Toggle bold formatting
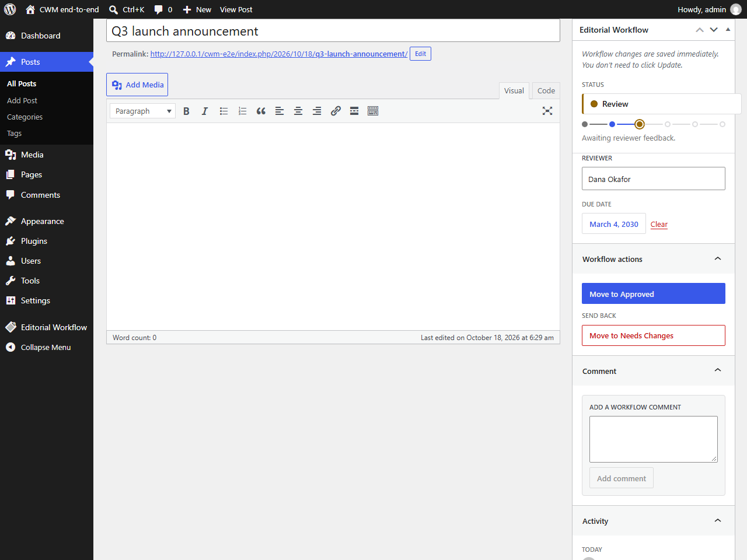747x560 pixels. pyautogui.click(x=186, y=111)
